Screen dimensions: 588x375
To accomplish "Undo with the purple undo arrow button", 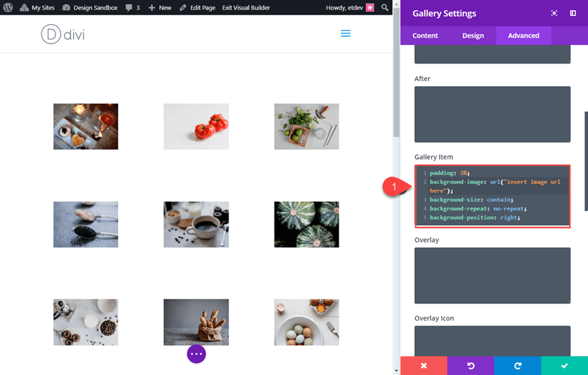I will [x=470, y=366].
